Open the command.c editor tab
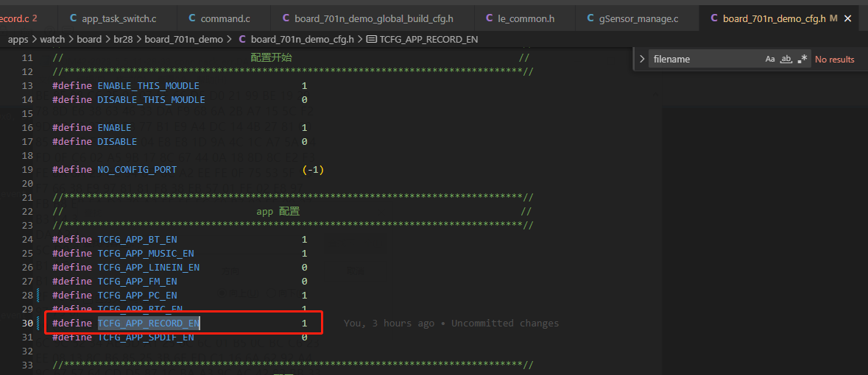The width and height of the screenshot is (868, 375). (x=219, y=19)
